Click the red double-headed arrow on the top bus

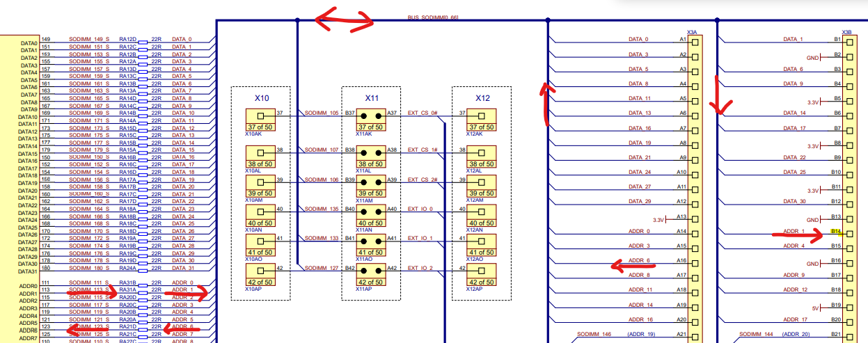tap(344, 21)
